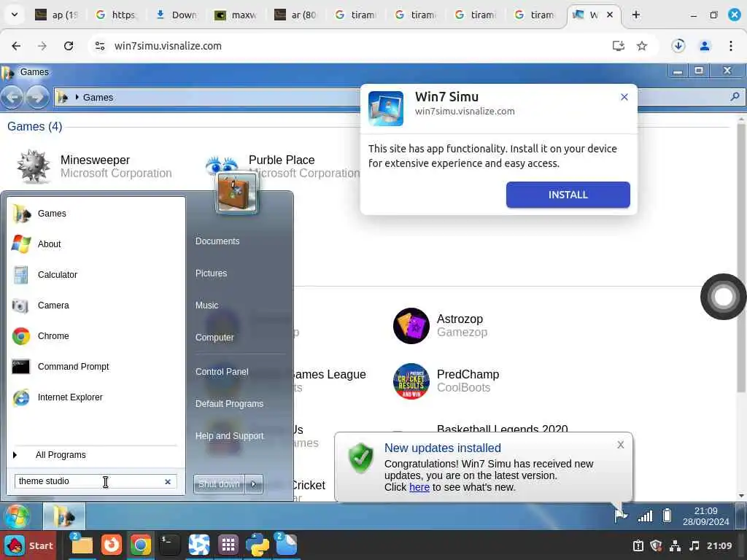Viewport: 747px width, 560px height.
Task: Go forward in the Games explorer window
Action: click(x=37, y=97)
